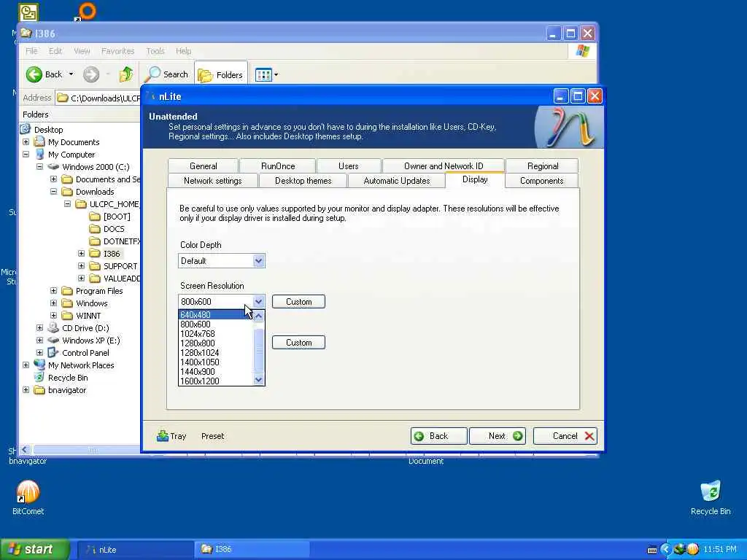Click scroll up arrow of resolution list
Viewport: 747px width, 560px height.
258,316
